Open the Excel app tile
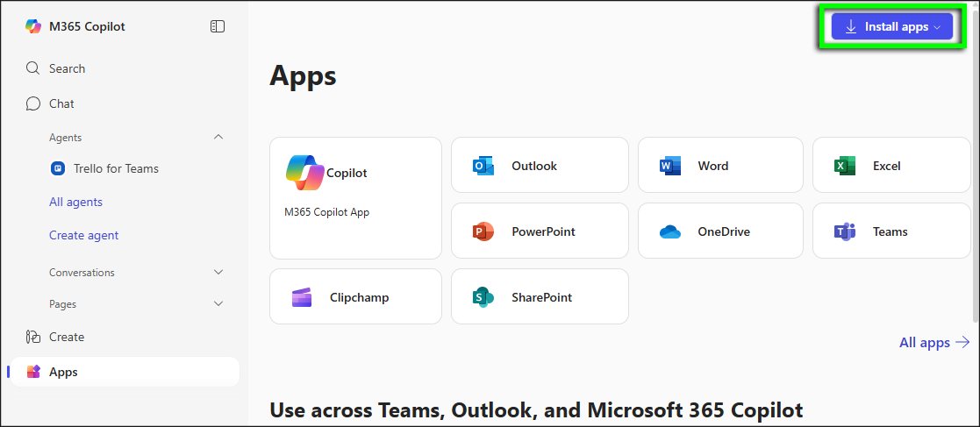Viewport: 980px width, 427px height. coord(891,165)
